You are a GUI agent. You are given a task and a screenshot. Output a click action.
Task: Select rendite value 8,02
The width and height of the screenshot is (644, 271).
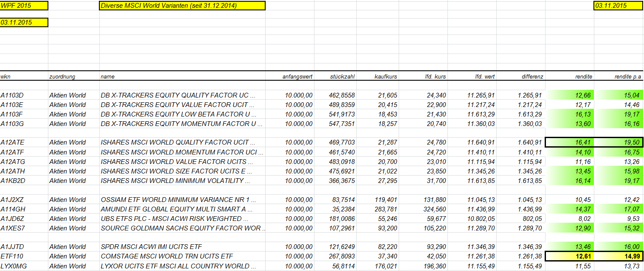[570, 218]
